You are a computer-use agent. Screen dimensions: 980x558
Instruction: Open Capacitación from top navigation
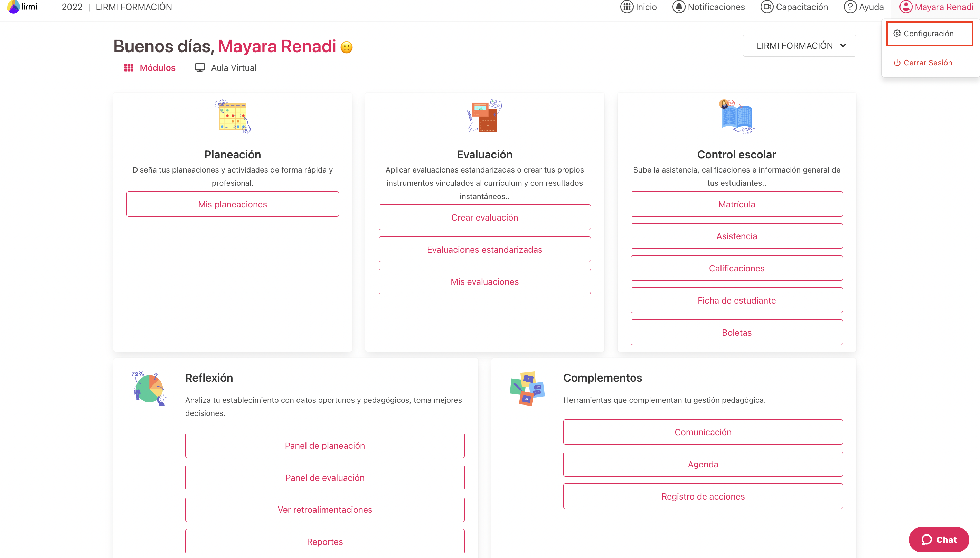tap(794, 7)
